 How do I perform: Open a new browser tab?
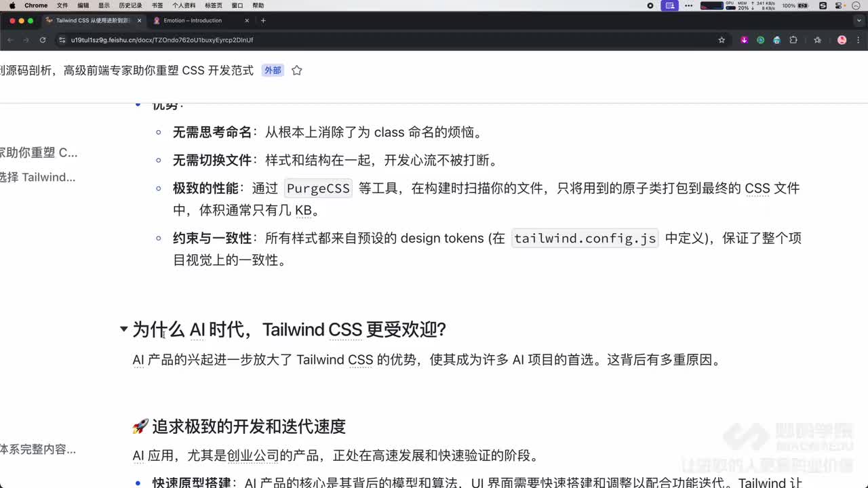coord(263,20)
